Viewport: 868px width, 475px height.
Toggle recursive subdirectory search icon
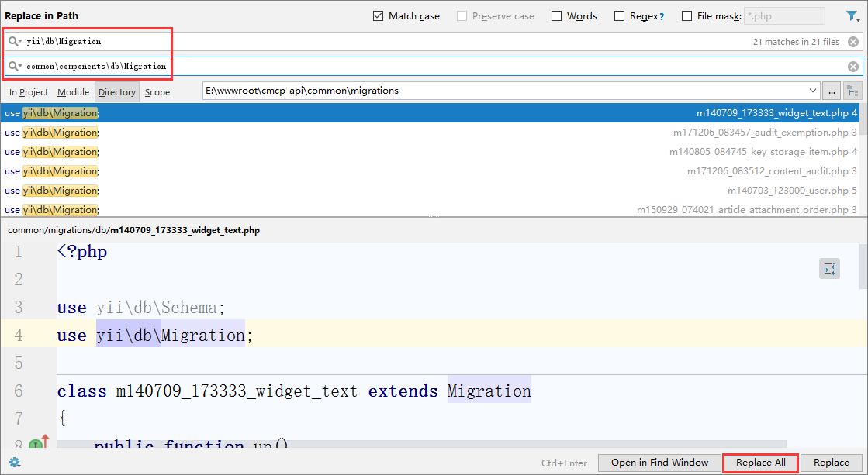[x=853, y=91]
